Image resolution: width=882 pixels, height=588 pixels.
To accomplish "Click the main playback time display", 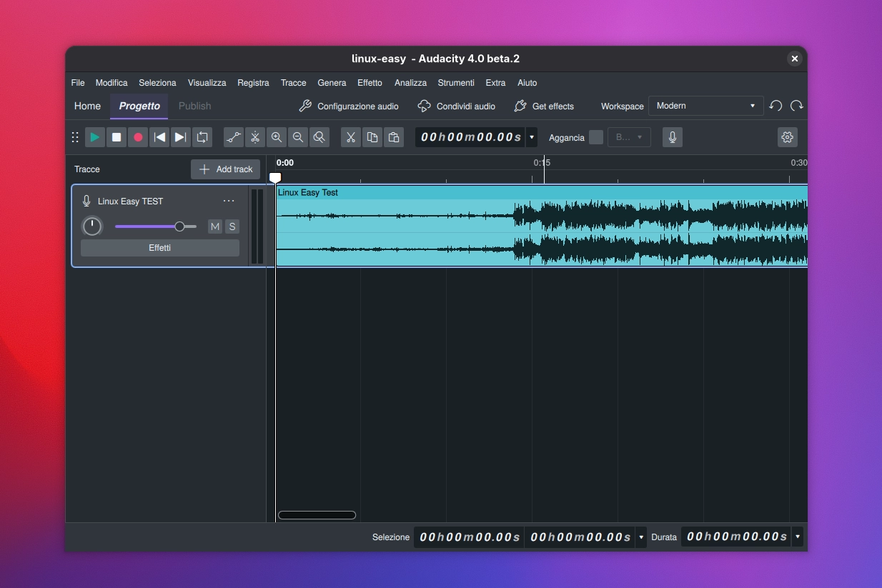I will coord(471,137).
